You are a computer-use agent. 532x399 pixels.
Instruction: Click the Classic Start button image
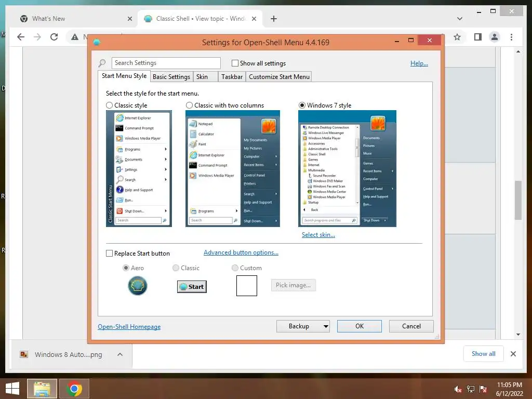[192, 287]
